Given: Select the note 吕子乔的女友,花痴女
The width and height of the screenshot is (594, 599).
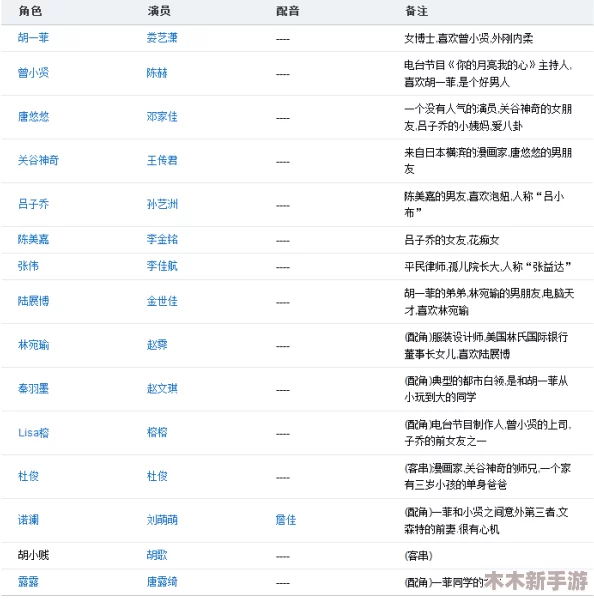Looking at the screenshot, I should tap(452, 240).
